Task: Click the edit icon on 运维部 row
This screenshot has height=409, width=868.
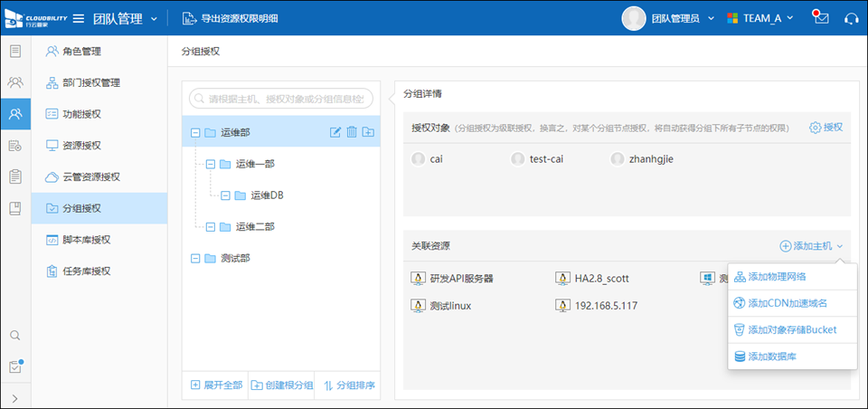Action: coord(335,133)
